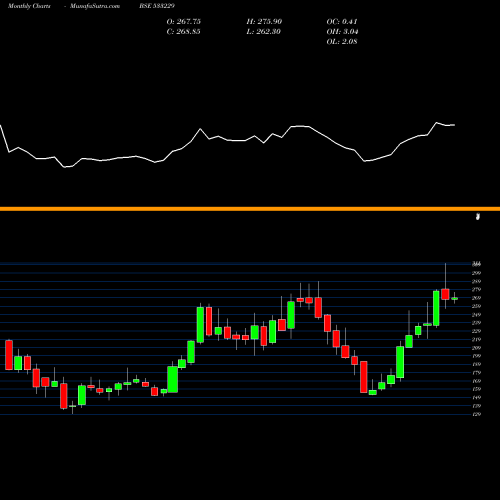500x500 pixels.
Task: Click the low value 'L: 262.30'
Action: [x=264, y=32]
